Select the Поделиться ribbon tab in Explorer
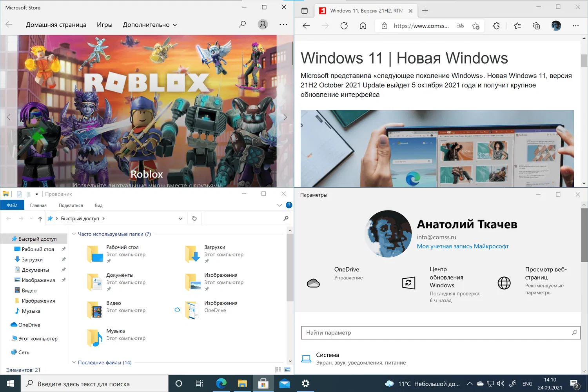Screen dimensions: 588x392 click(71, 205)
